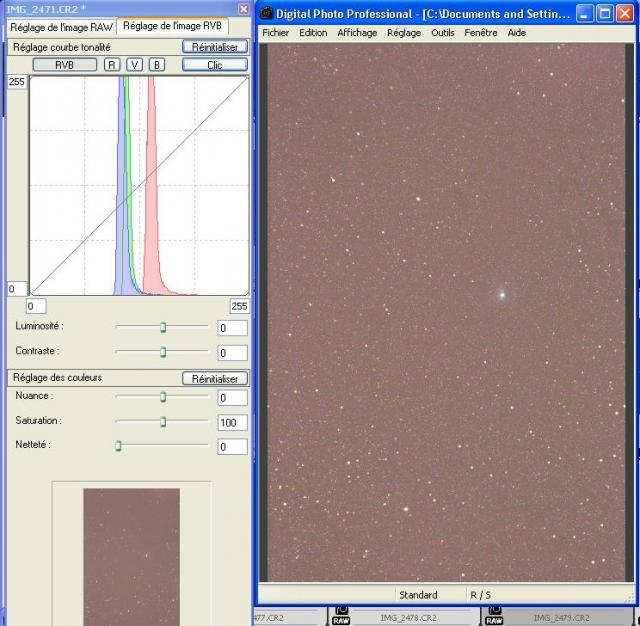Open the Outils menu
The width and height of the screenshot is (640, 626).
[443, 33]
